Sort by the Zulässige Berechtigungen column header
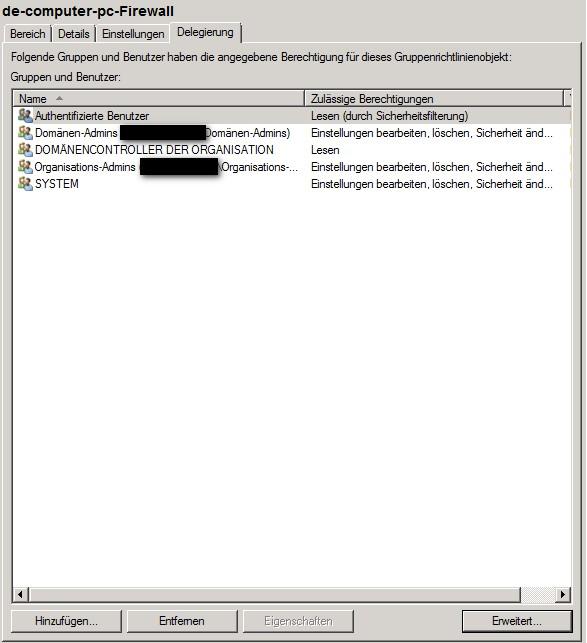Screen dimensions: 587x643 pyautogui.click(x=434, y=99)
